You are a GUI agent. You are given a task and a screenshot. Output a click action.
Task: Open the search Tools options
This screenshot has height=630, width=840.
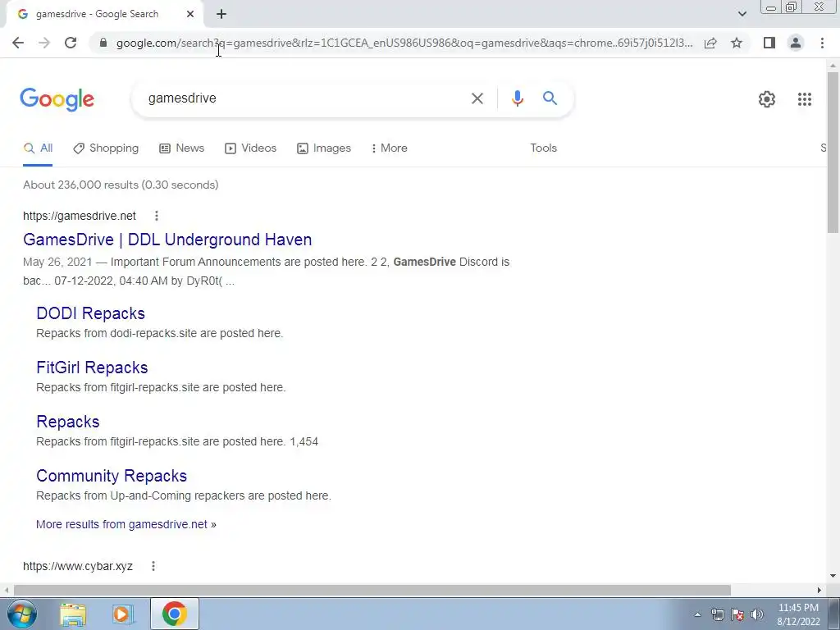coord(543,148)
